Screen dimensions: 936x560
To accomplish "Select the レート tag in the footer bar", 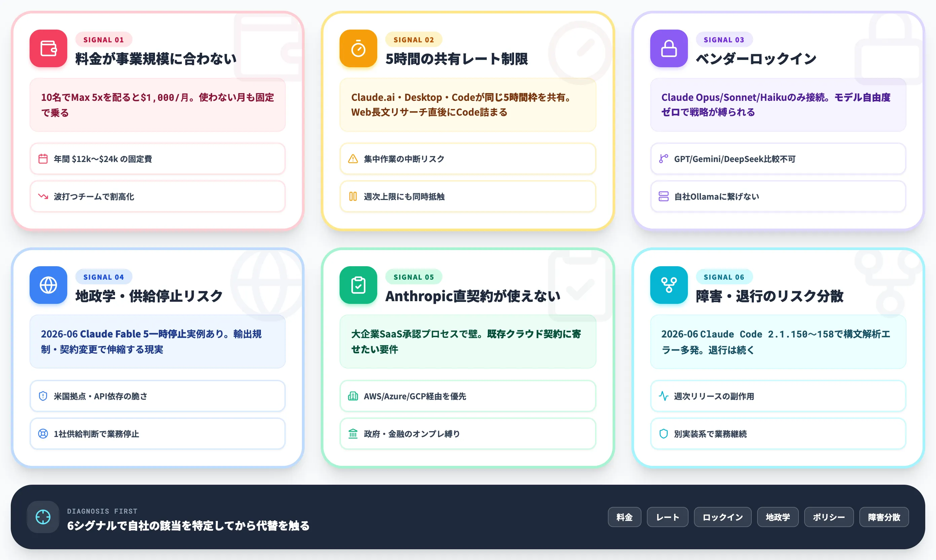I will (x=667, y=517).
